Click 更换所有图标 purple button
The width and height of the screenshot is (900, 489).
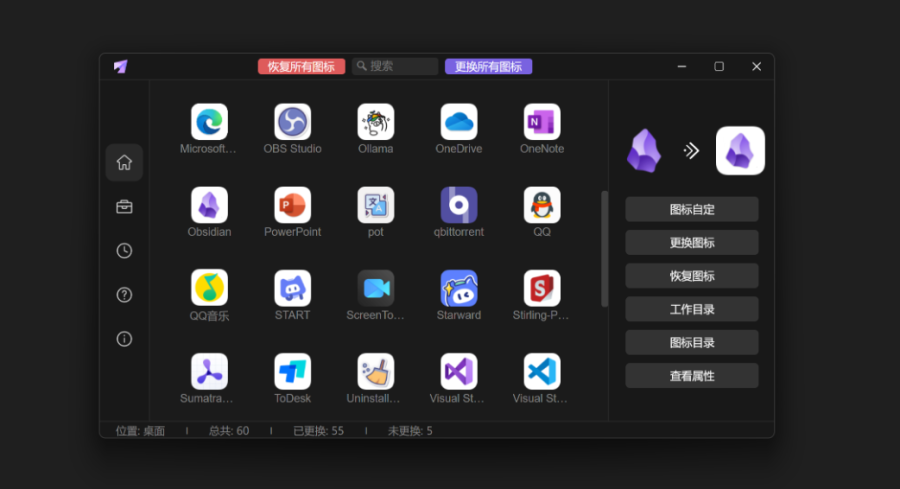pyautogui.click(x=488, y=67)
